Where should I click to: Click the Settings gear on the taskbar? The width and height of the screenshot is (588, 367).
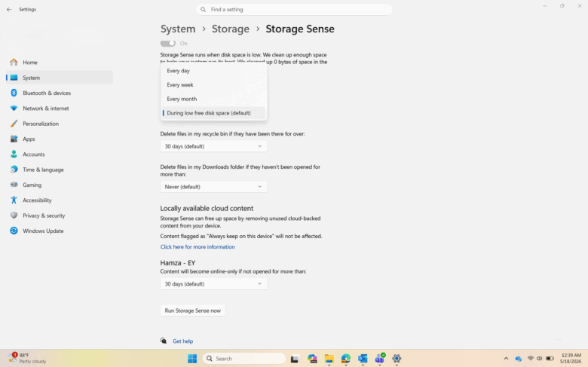tap(397, 359)
